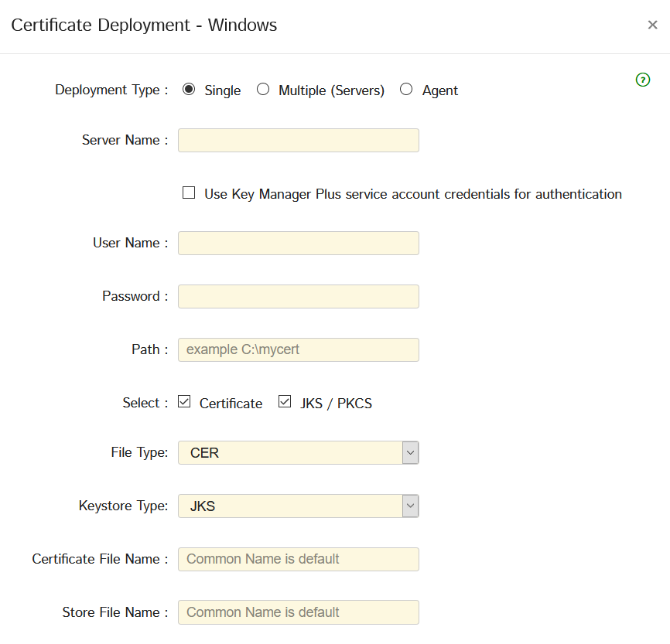Click the Agent option label

[x=439, y=90]
